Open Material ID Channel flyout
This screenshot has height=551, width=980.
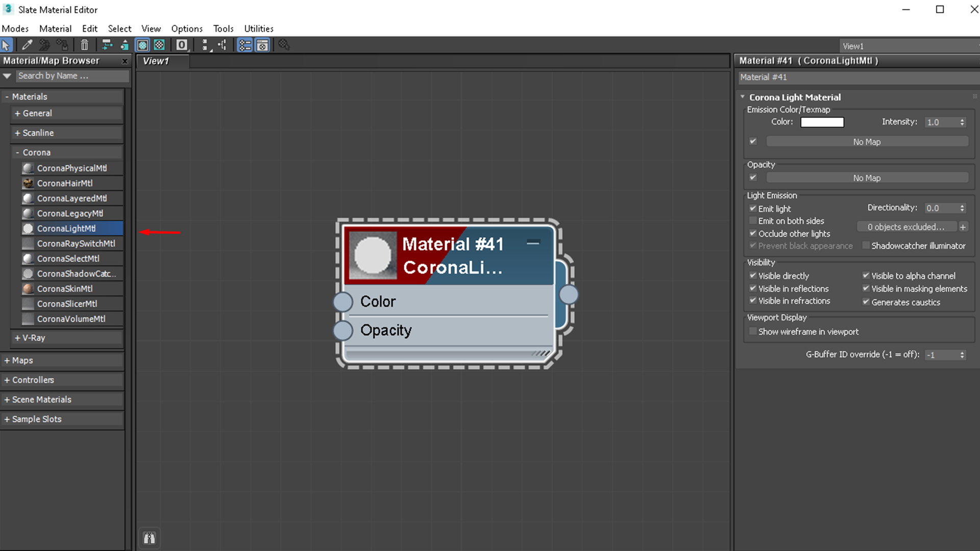tap(182, 45)
